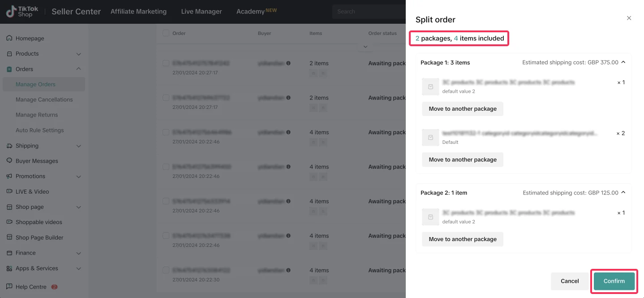
Task: Tick the 20:22:30 order checkbox
Action: tap(166, 270)
